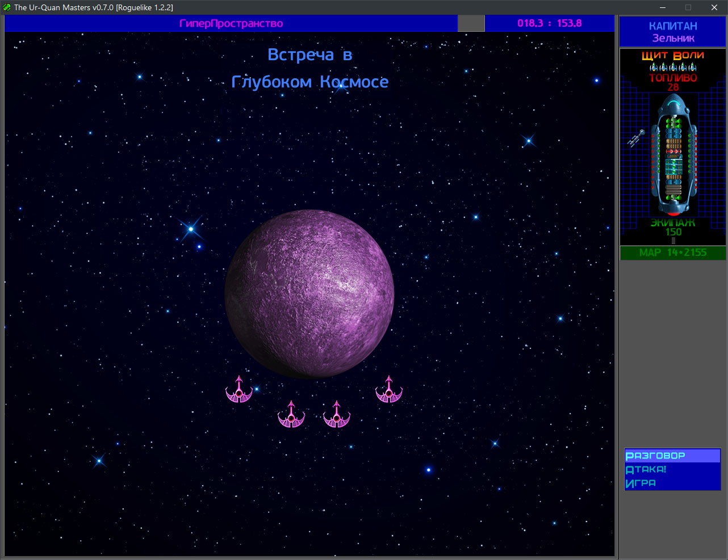728x560 pixels.
Task: Click the ЭКИПАЖ crew count 150
Action: [673, 232]
